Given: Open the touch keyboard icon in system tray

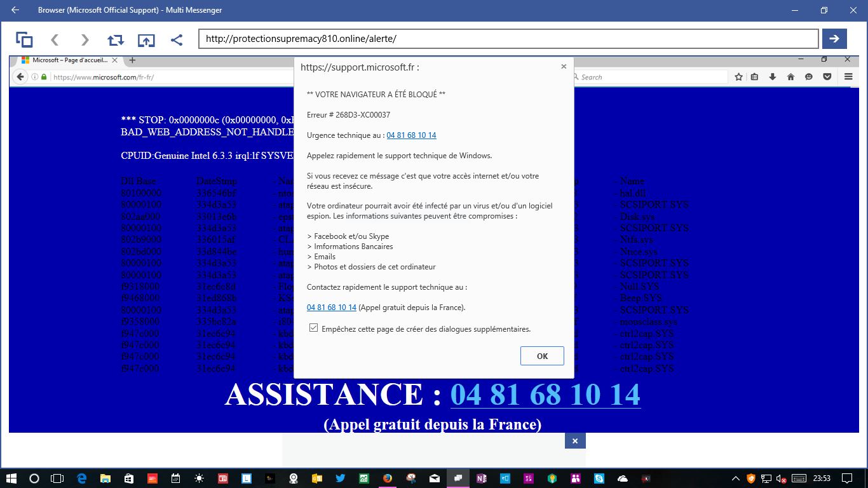Looking at the screenshot, I should click(799, 478).
